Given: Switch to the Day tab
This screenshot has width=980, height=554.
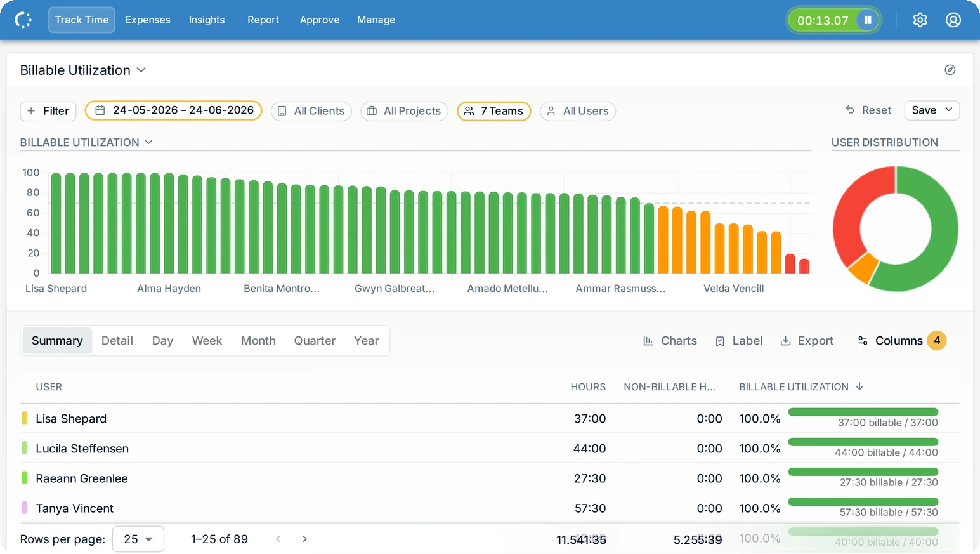Looking at the screenshot, I should [x=162, y=341].
